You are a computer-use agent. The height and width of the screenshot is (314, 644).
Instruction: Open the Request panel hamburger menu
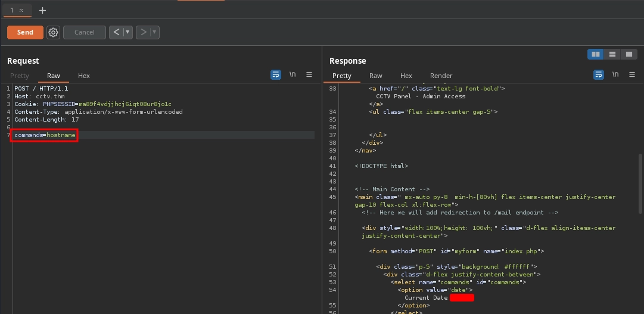coord(309,74)
